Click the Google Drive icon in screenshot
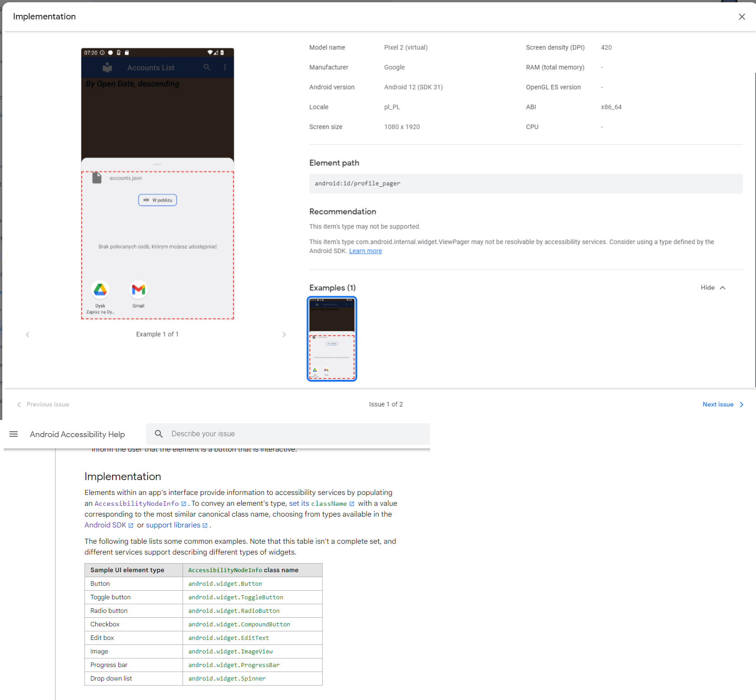The image size is (756, 700). [100, 290]
